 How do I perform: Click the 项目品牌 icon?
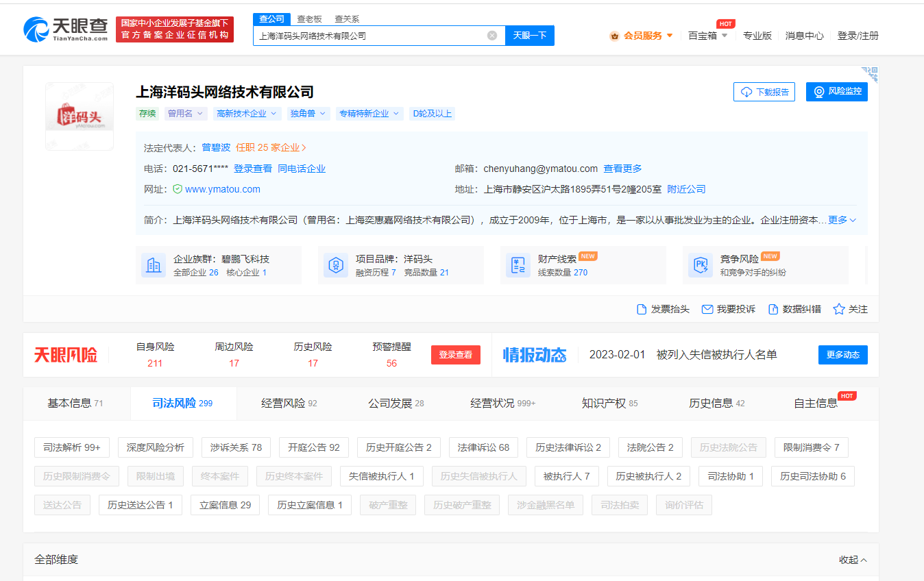[x=336, y=265]
